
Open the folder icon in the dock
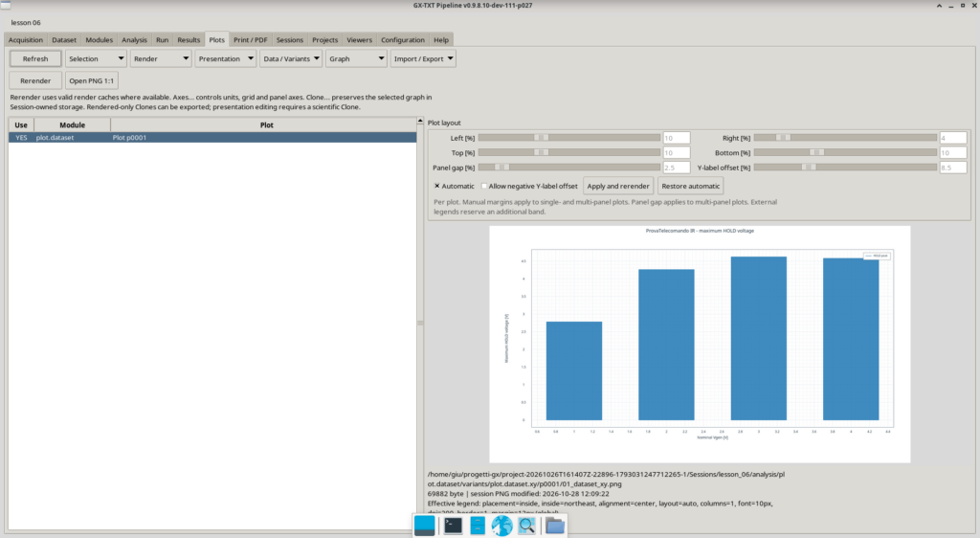[x=555, y=527]
